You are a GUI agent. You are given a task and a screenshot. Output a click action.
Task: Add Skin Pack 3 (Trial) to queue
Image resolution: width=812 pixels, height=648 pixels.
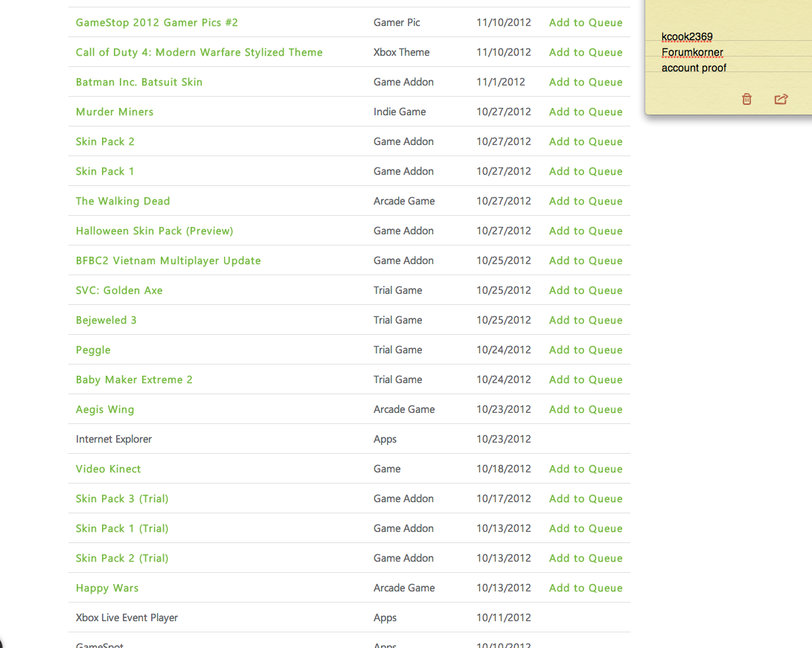click(x=586, y=498)
